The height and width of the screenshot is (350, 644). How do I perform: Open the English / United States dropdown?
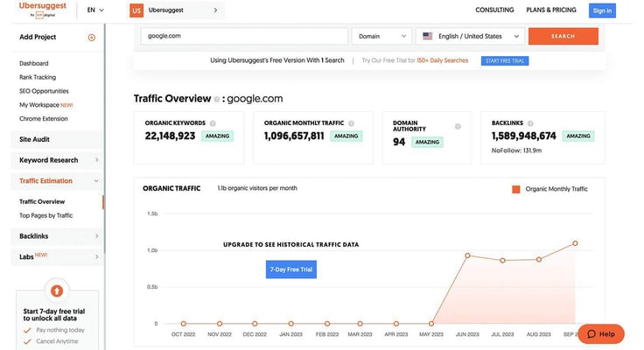point(470,36)
